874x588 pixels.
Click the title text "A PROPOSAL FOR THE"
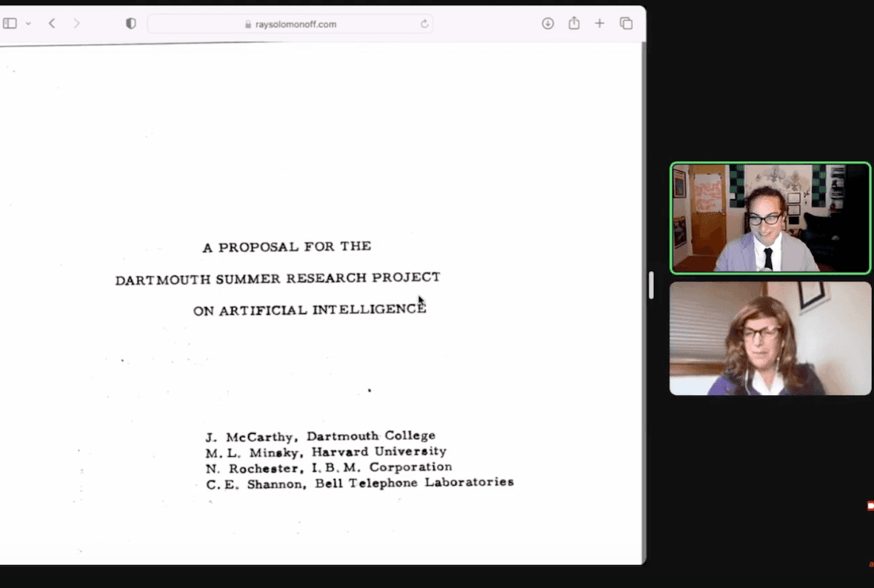287,247
